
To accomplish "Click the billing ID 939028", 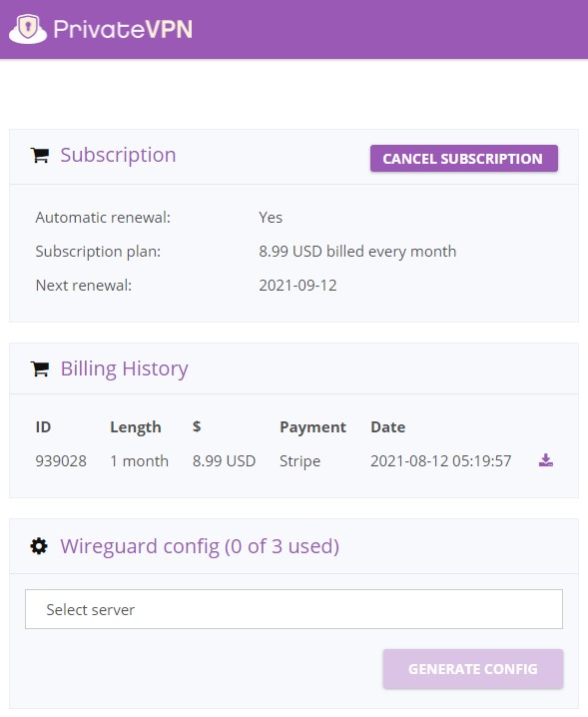I will [x=61, y=460].
